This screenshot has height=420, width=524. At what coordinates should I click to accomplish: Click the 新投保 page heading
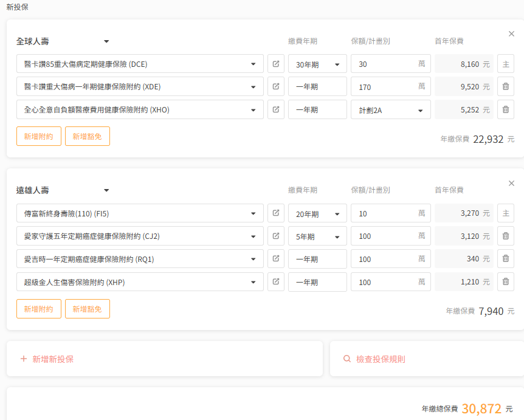coord(18,7)
